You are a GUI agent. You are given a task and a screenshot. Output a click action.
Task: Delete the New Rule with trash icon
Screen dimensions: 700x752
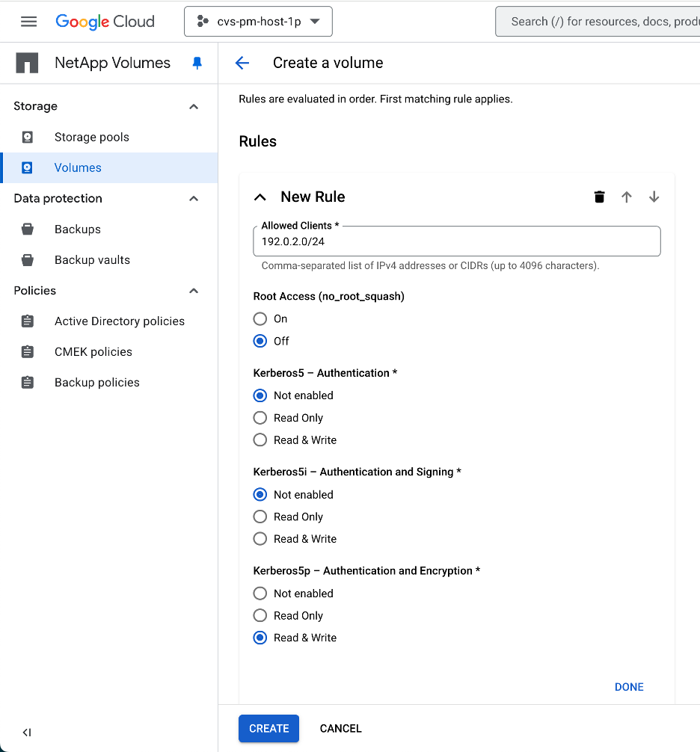pyautogui.click(x=599, y=197)
